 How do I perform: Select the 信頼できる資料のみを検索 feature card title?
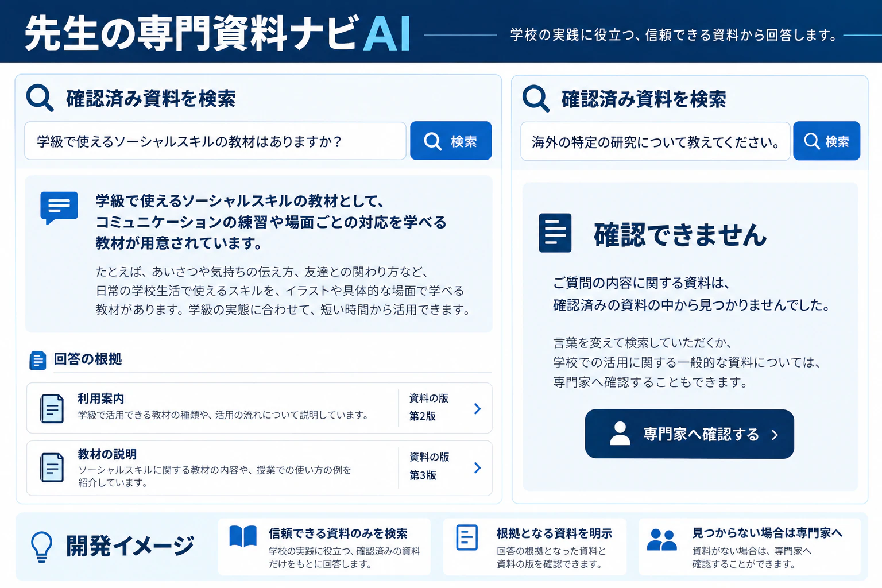pos(338,533)
